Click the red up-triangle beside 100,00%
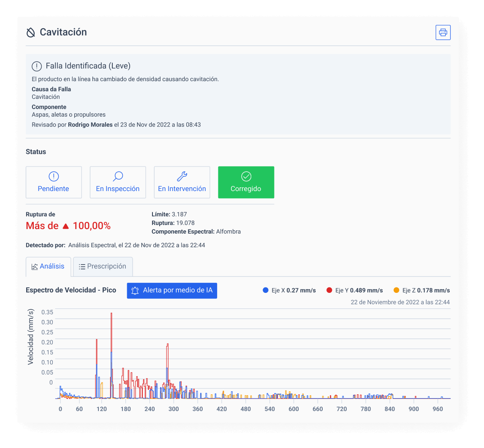 pyautogui.click(x=65, y=227)
